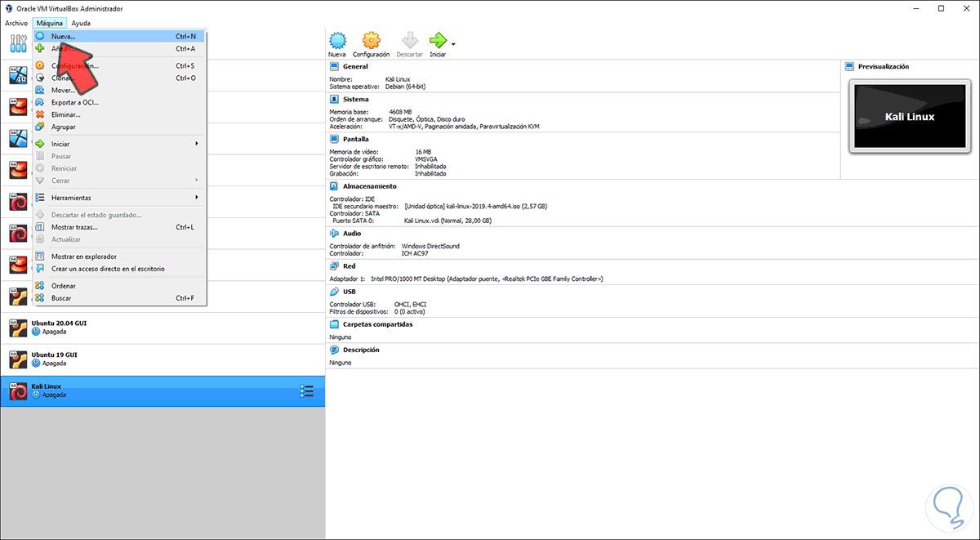Click the OHCI, EHCI USB controller value
Screen dimensions: 980x540
(410, 304)
